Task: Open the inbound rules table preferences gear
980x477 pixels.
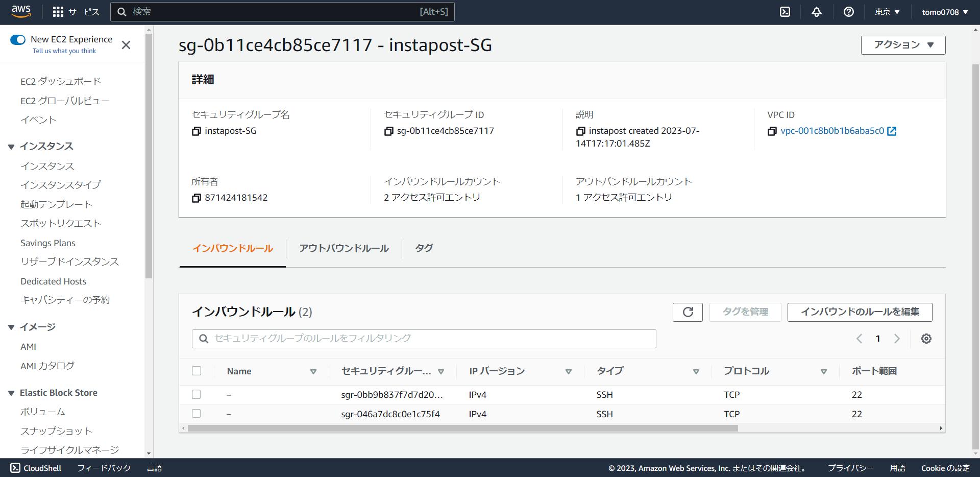Action: point(926,338)
